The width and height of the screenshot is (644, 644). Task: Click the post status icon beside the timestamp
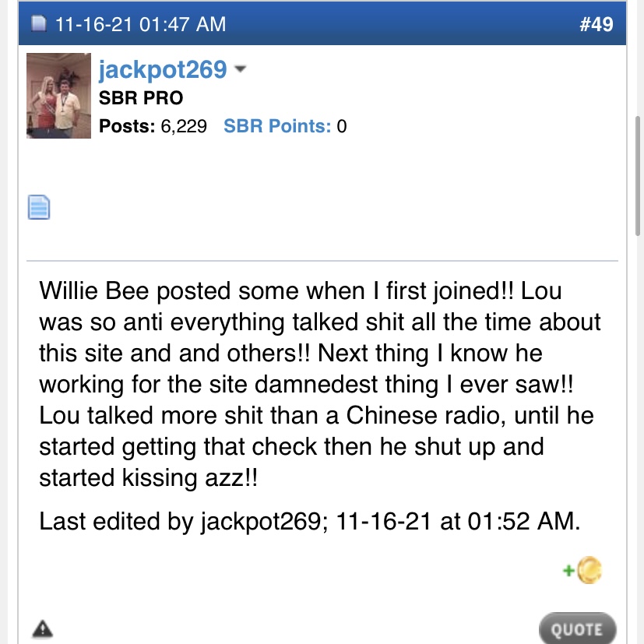click(x=39, y=24)
